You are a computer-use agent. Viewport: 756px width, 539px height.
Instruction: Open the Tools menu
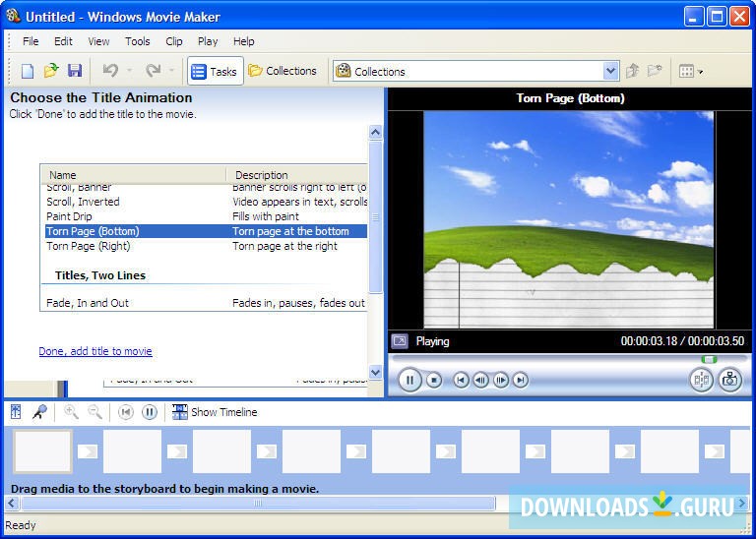click(138, 41)
